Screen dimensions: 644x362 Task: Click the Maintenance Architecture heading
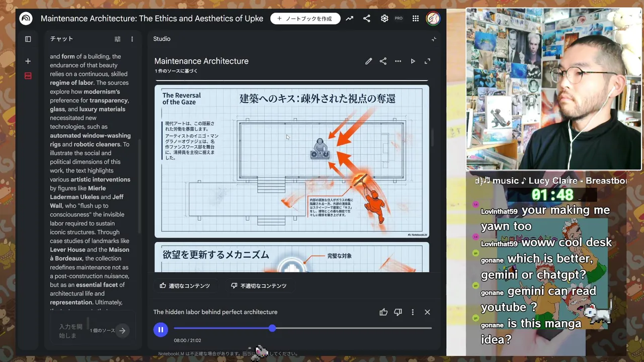click(x=201, y=61)
